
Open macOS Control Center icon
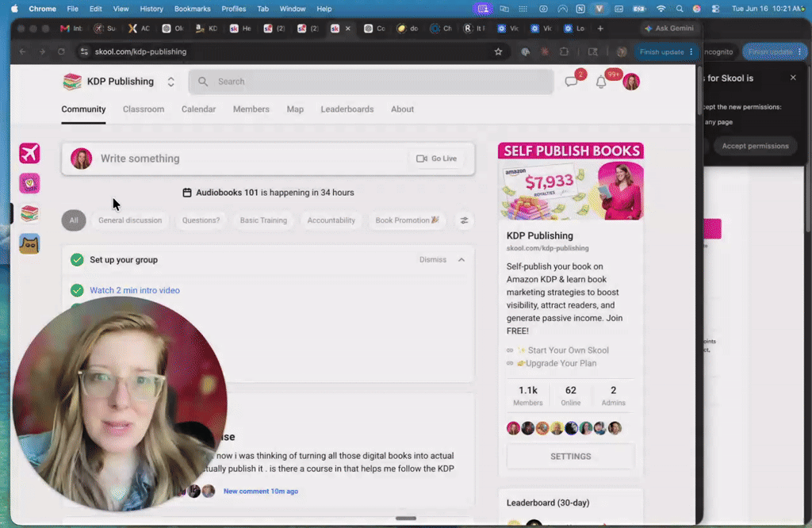[x=716, y=9]
